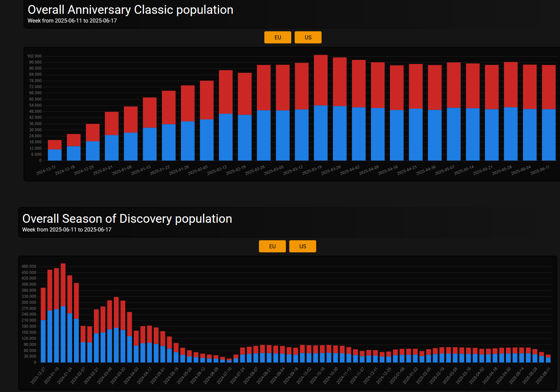Select US button above Anniversary Classic chart

[308, 37]
